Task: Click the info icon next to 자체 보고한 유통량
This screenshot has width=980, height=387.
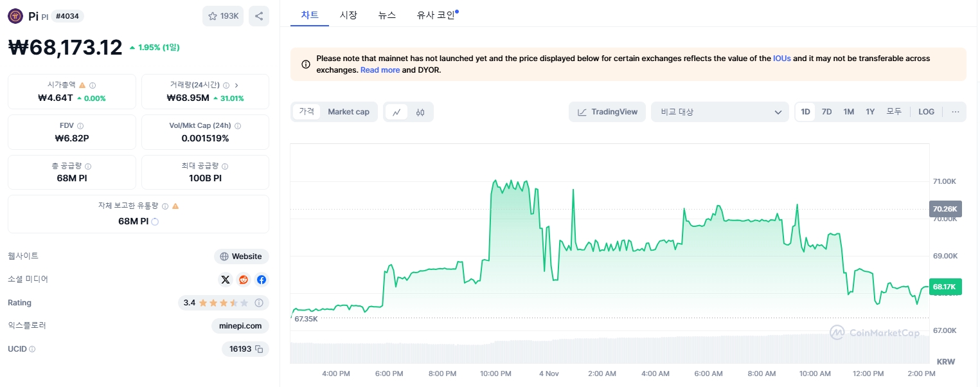Action: pos(165,206)
